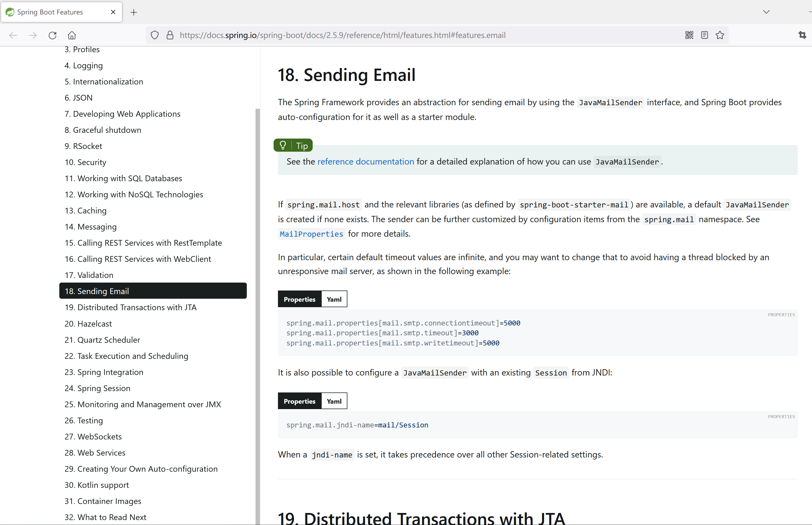Open 19. Distributed Transactions with JTA link
This screenshot has height=525, width=812.
131,307
